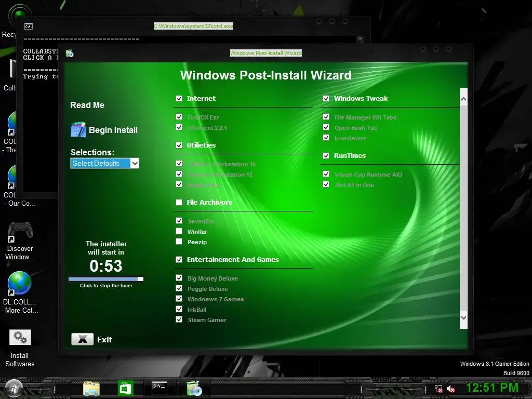The image size is (532, 399).
Task: Click the cmd.exe window title icon
Action: 29,26
